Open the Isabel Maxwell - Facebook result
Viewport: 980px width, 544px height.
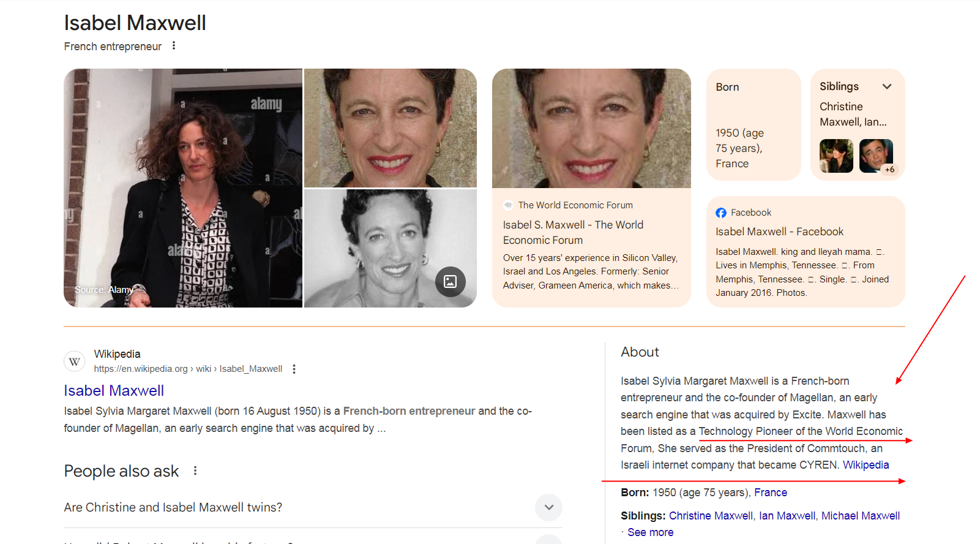pyautogui.click(x=779, y=232)
